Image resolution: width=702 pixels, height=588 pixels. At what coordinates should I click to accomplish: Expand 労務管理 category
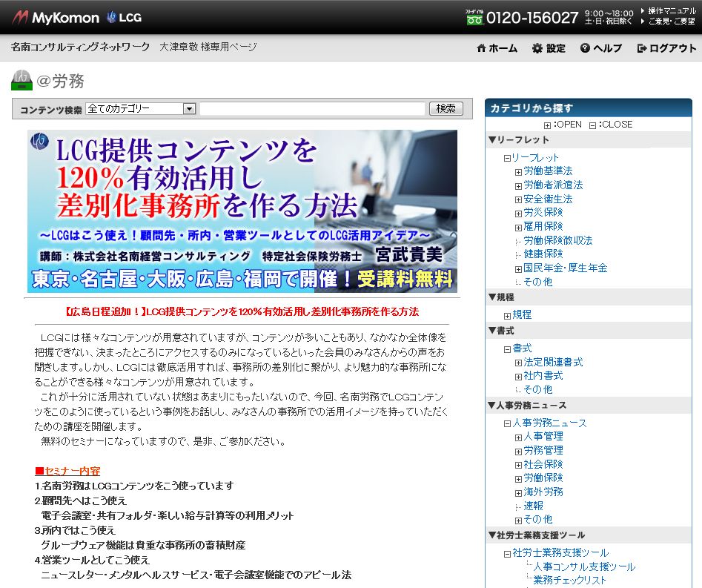pyautogui.click(x=518, y=452)
